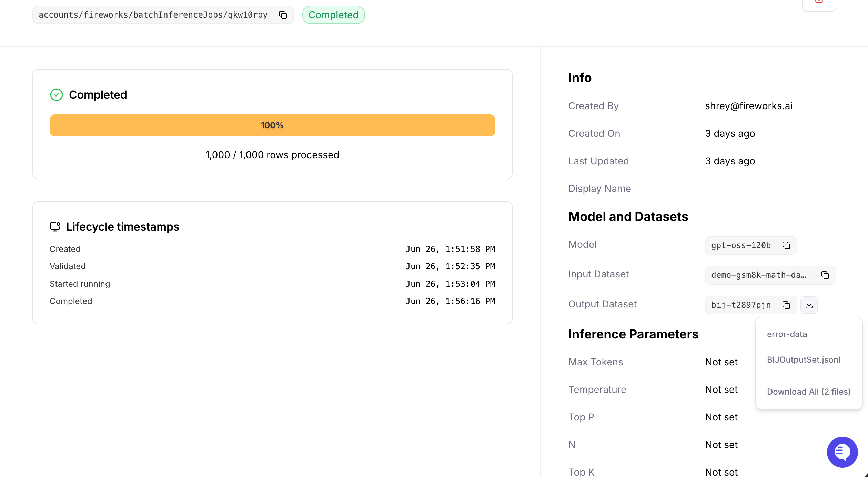The image size is (868, 477).
Task: Click the Started running label
Action: 80,284
